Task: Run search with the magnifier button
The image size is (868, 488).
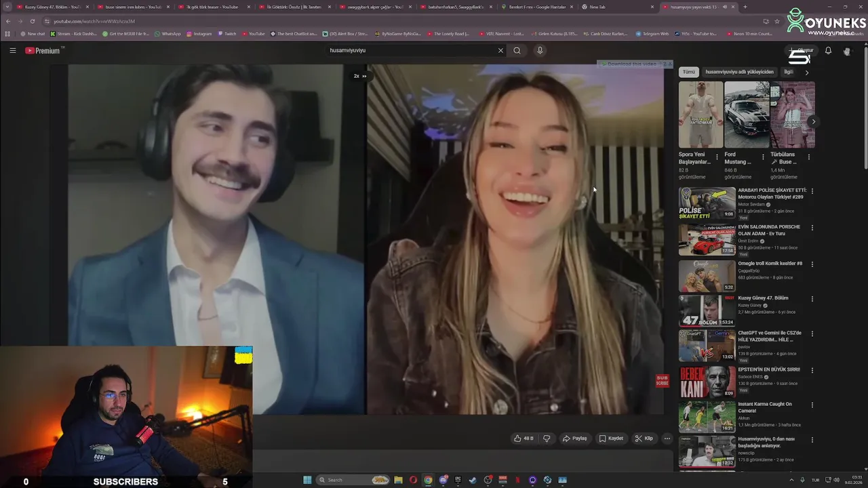Action: pos(517,50)
